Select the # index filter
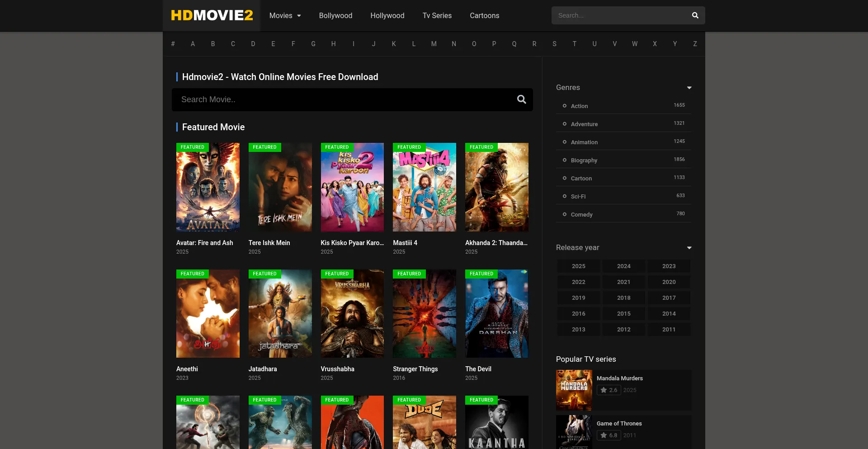Screen dimensions: 868x449 pos(173,44)
